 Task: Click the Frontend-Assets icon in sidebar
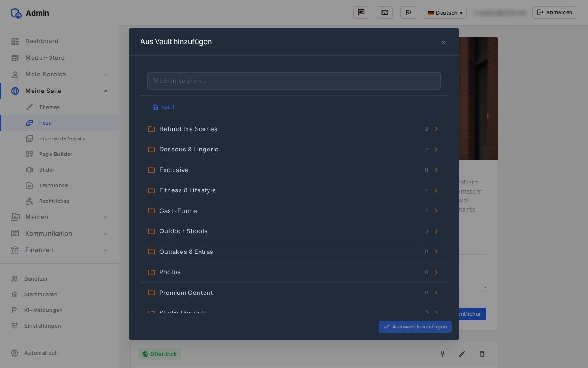tap(29, 138)
